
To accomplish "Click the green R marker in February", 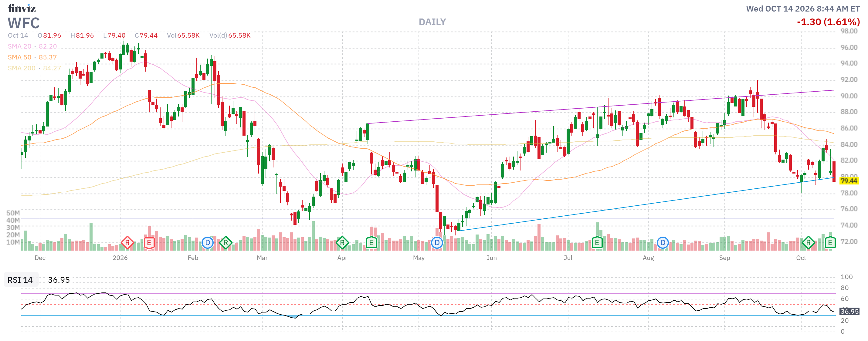I will click(226, 243).
